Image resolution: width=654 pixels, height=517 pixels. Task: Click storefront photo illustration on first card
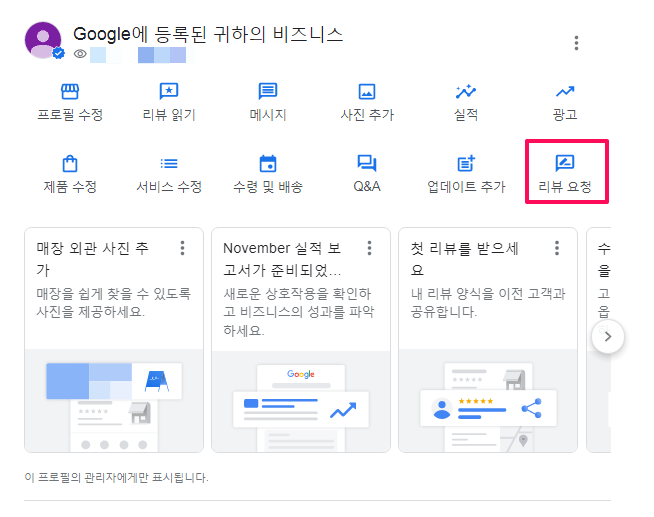pos(114,401)
